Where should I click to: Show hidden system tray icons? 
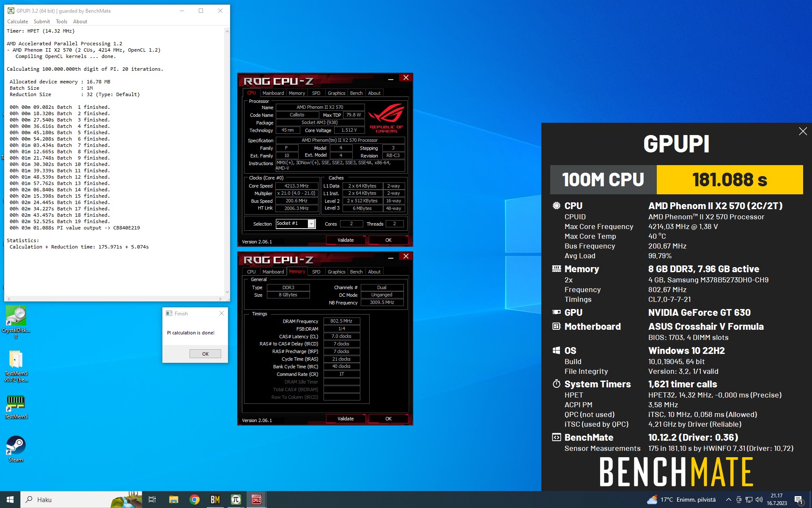point(728,500)
